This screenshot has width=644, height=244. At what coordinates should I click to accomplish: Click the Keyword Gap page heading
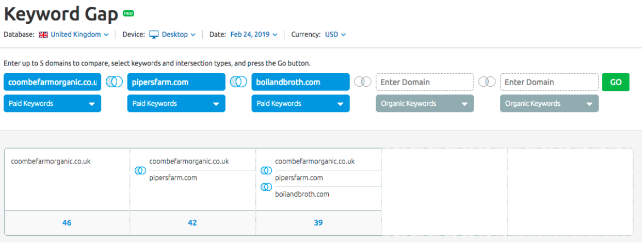tap(61, 14)
